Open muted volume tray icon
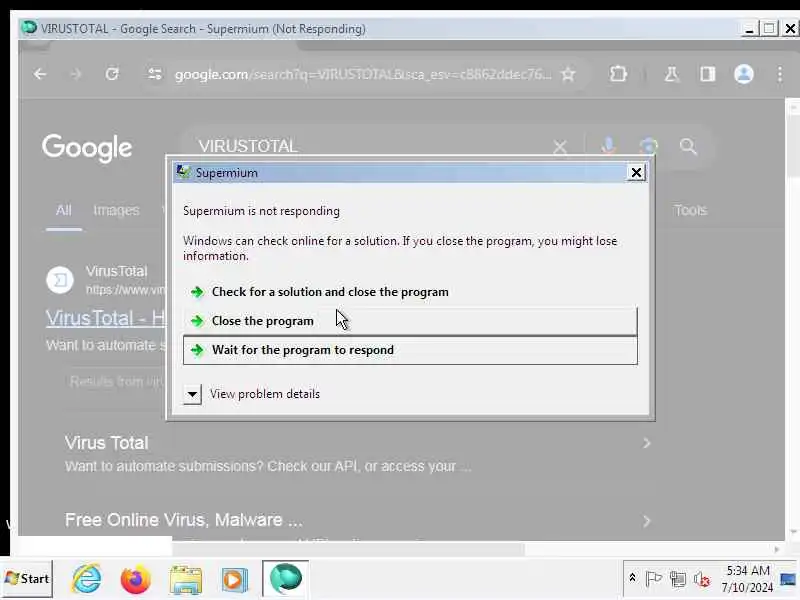800x600 pixels. click(702, 579)
